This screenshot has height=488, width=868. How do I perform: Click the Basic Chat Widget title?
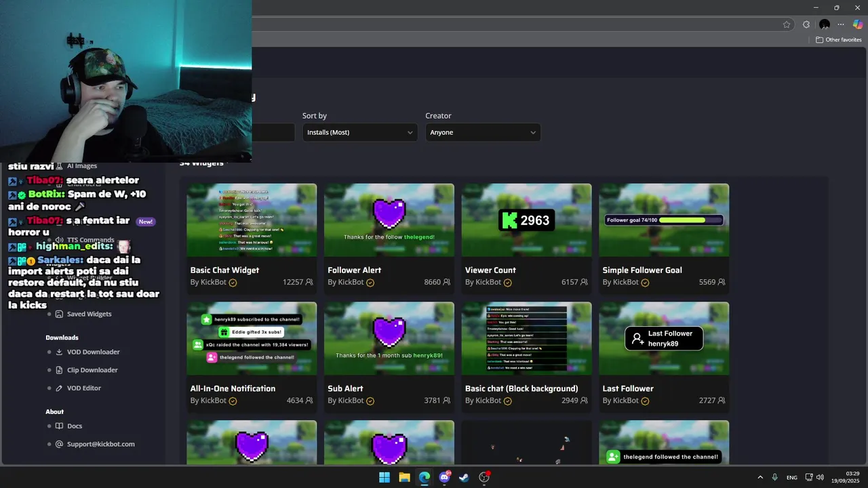click(x=224, y=270)
